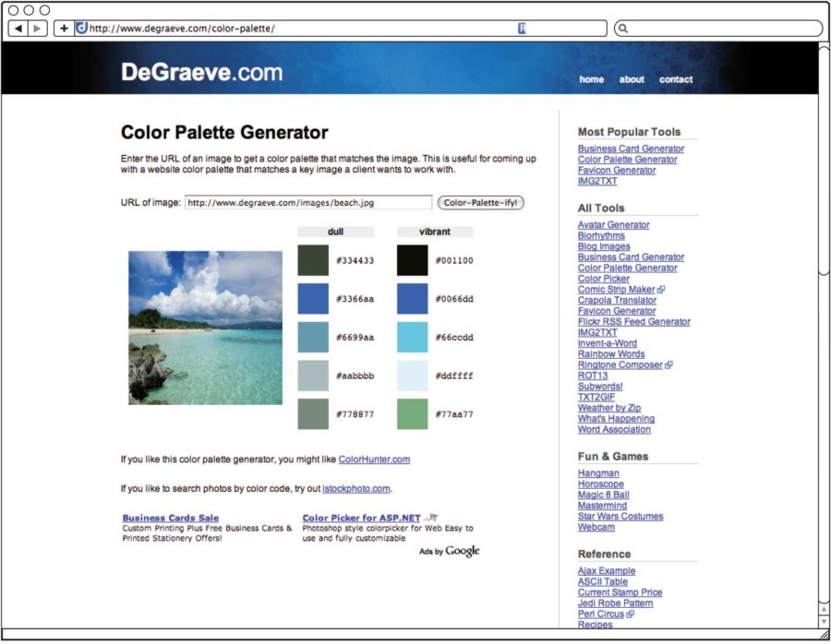Open the Subwords! link
This screenshot has height=644, width=831.
(600, 387)
